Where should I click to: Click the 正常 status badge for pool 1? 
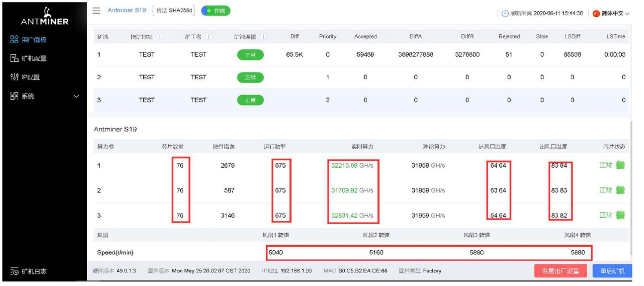(250, 55)
